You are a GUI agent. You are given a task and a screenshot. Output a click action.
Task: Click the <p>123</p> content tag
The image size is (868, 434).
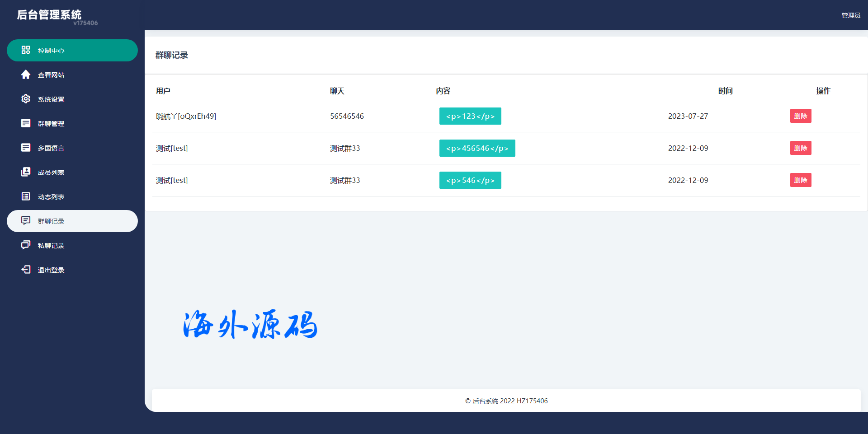[470, 116]
